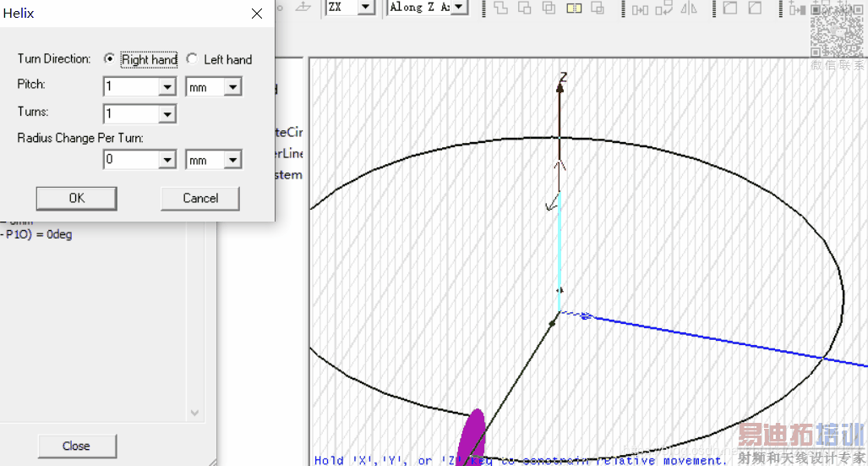Click the Subtract objects toolbar icon
Viewport: 868px width, 466px height.
[x=525, y=8]
